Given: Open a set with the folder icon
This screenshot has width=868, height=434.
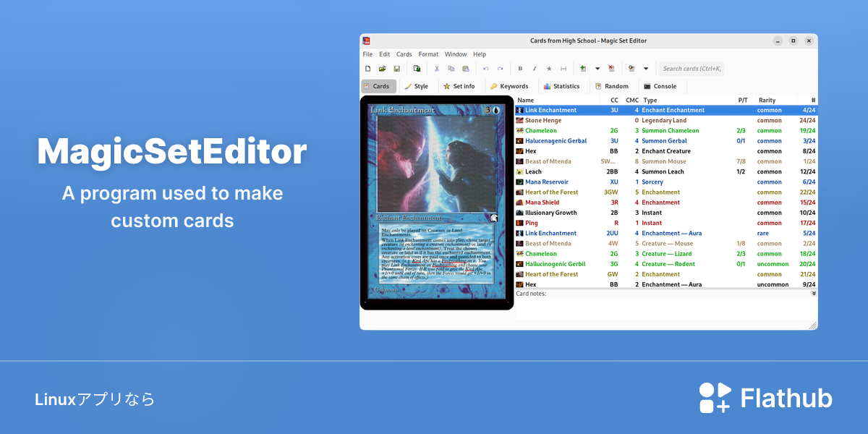Looking at the screenshot, I should [x=382, y=69].
